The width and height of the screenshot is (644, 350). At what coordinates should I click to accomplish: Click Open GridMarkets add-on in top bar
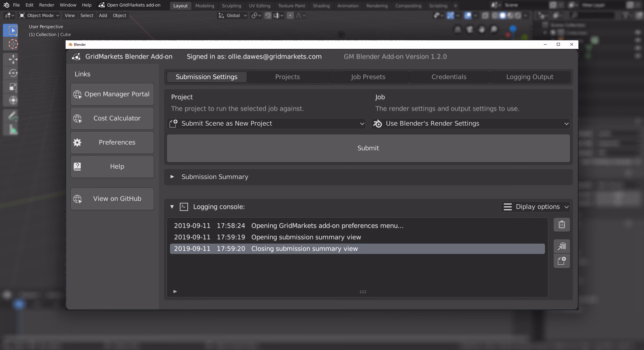coord(129,5)
